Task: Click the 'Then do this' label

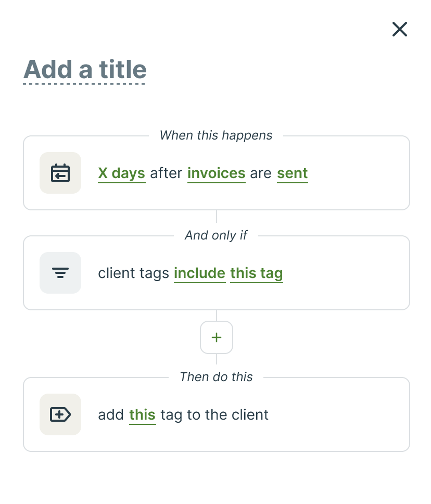Action: pos(216,377)
